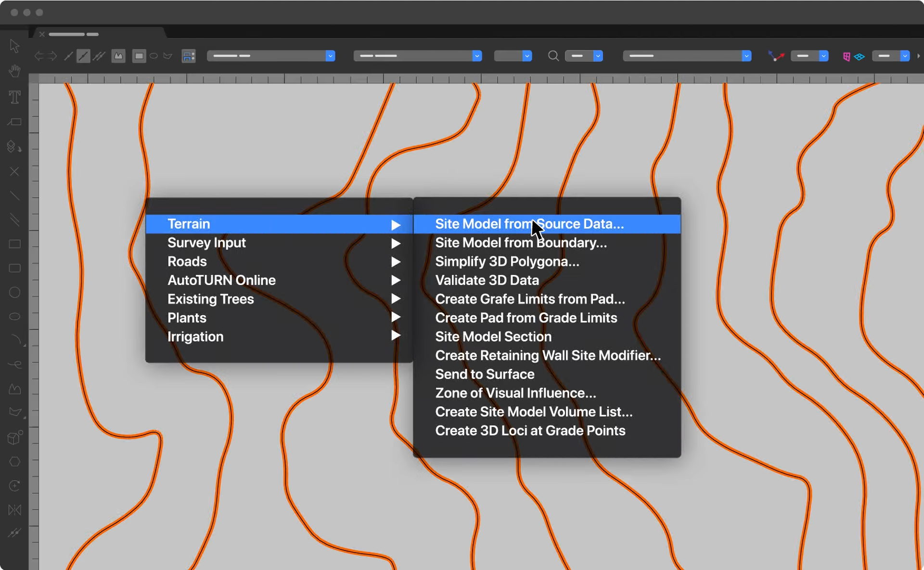Click the forward arrow in toolbar

click(52, 56)
